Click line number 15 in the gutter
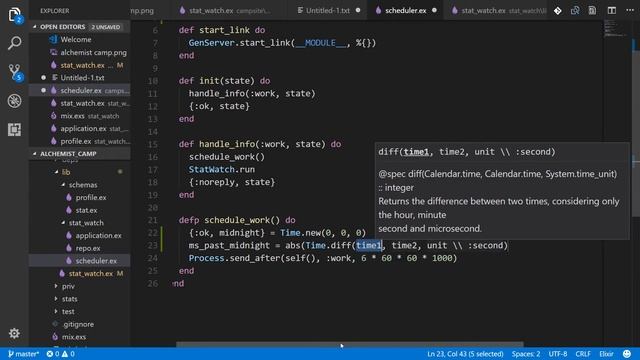 point(153,144)
